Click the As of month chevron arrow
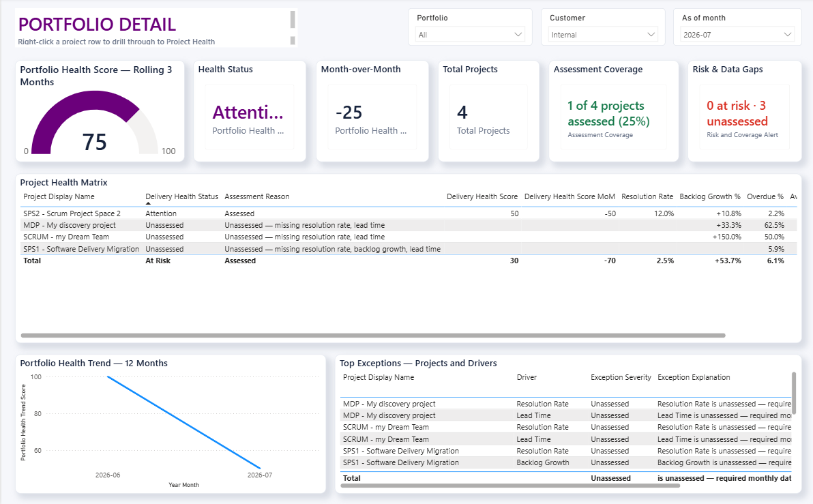The image size is (813, 504). [787, 35]
